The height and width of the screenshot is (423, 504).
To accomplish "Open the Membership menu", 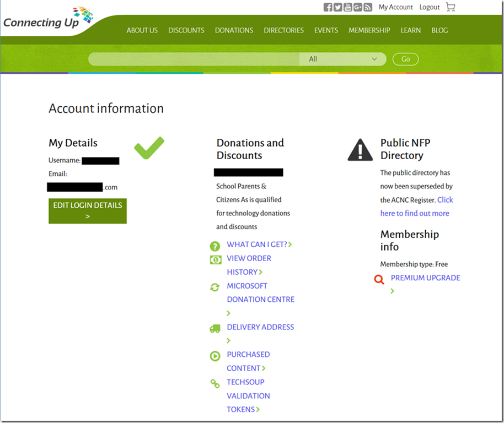I will pyautogui.click(x=369, y=30).
